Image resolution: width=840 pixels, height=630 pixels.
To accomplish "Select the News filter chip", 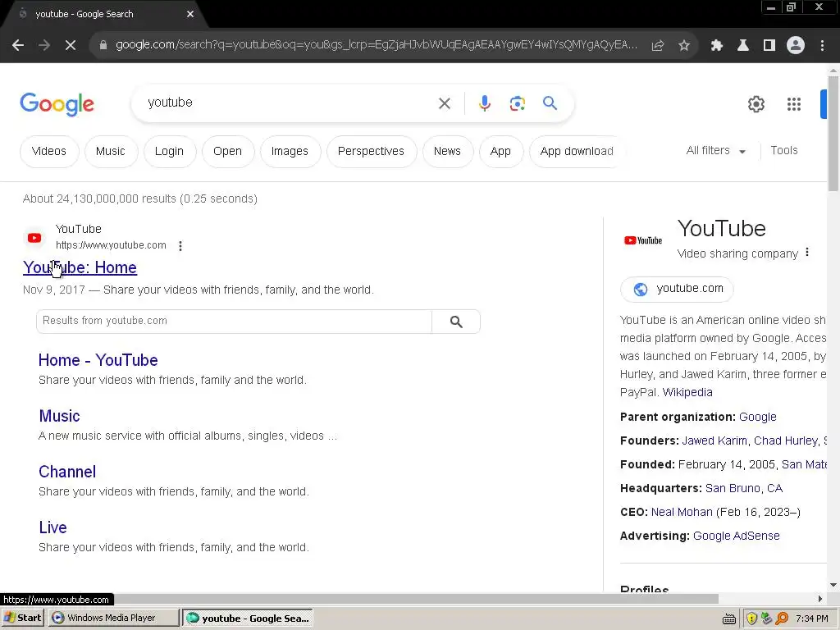I will (x=447, y=152).
